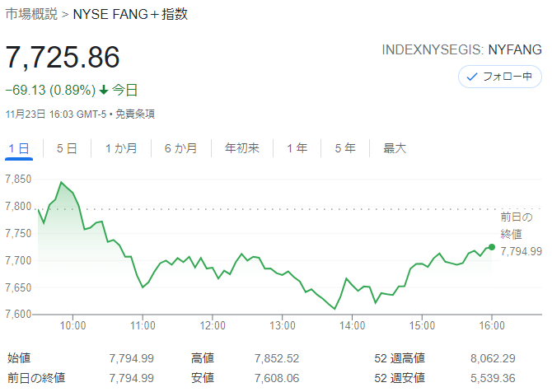
Task: Click the 7,794.99 value beside the chart
Action: pos(521,251)
